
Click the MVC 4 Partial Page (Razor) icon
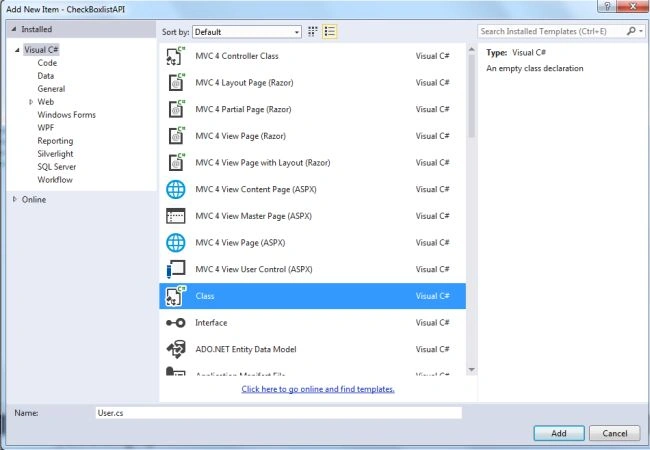click(x=176, y=109)
